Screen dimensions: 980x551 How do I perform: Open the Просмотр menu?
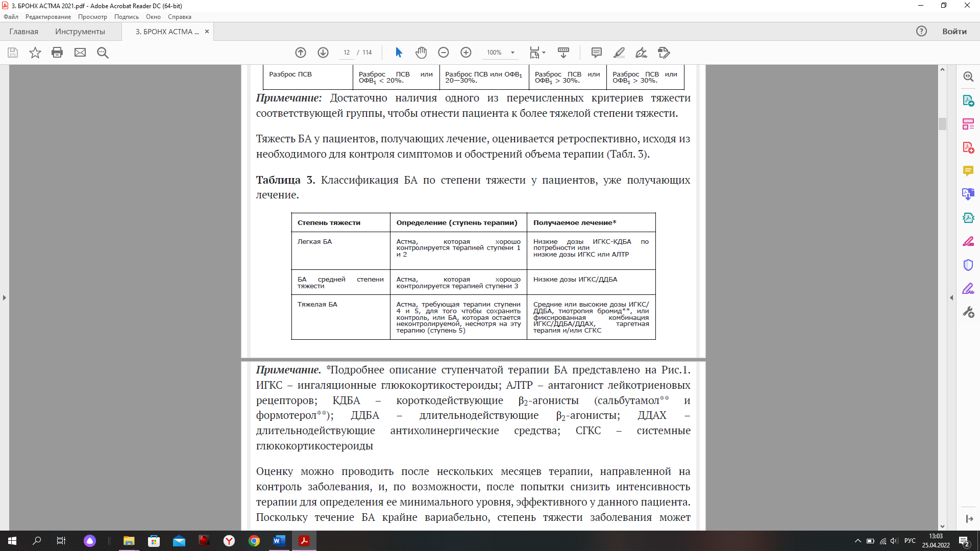(92, 17)
